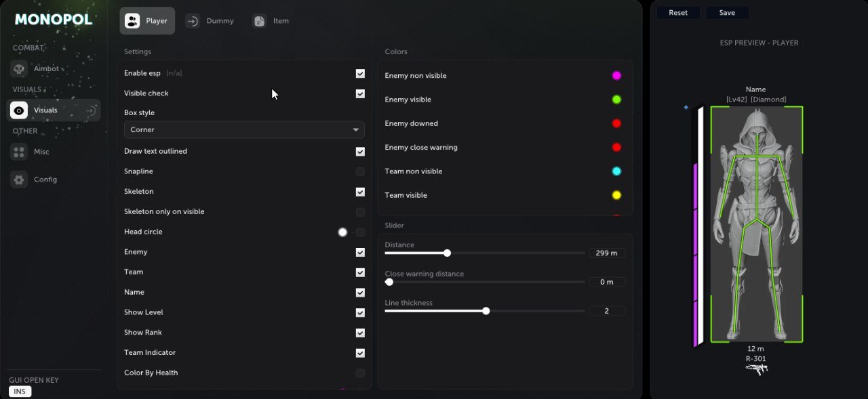Disable the Show Rank checkbox
The width and height of the screenshot is (868, 399).
[360, 333]
